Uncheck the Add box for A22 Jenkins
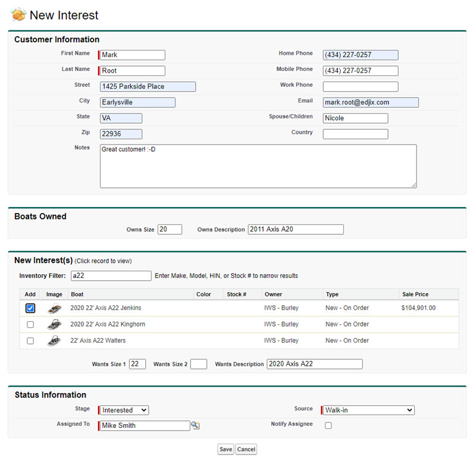This screenshot has width=476, height=464. point(30,308)
